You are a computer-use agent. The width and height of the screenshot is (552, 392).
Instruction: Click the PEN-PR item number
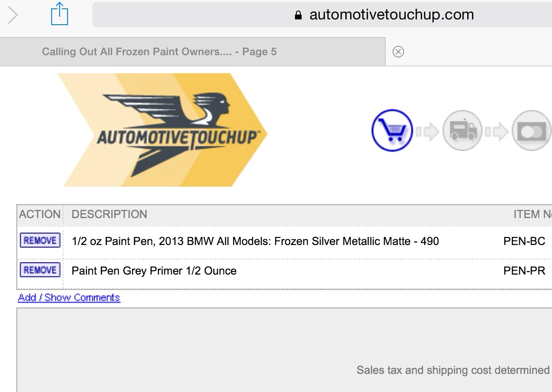pos(525,271)
